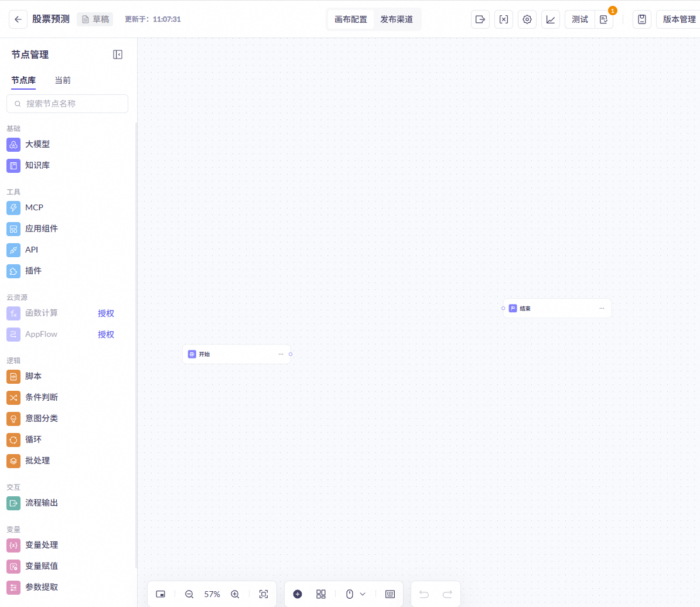Click the AppFlow node item

click(x=32, y=334)
